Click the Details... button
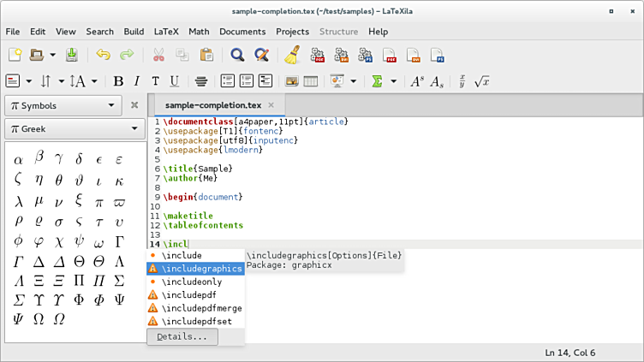The width and height of the screenshot is (644, 362). [182, 336]
